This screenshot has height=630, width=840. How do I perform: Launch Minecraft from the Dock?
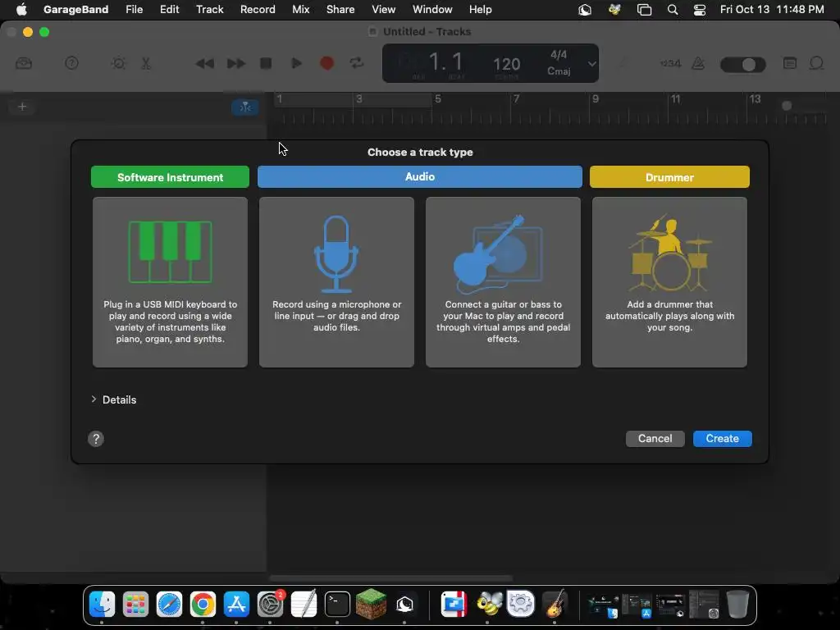pos(371,605)
